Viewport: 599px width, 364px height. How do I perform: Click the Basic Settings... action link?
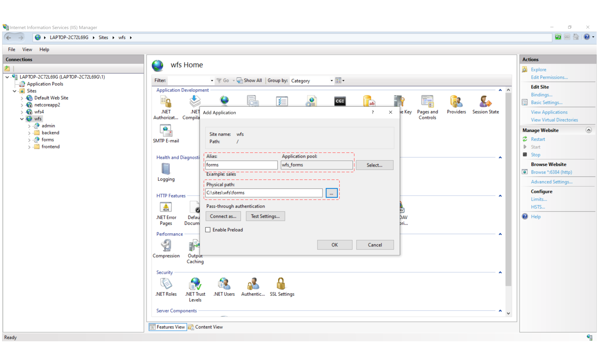[546, 103]
